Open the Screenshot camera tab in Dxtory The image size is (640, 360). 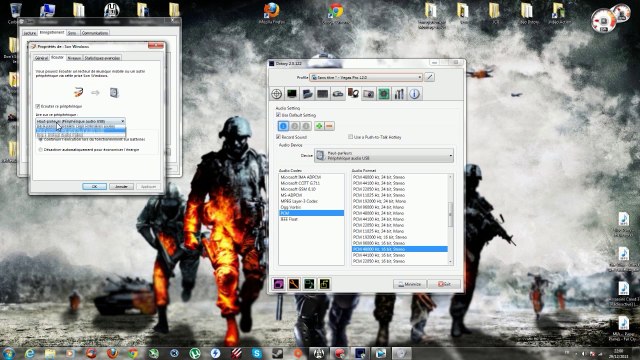tap(369, 94)
